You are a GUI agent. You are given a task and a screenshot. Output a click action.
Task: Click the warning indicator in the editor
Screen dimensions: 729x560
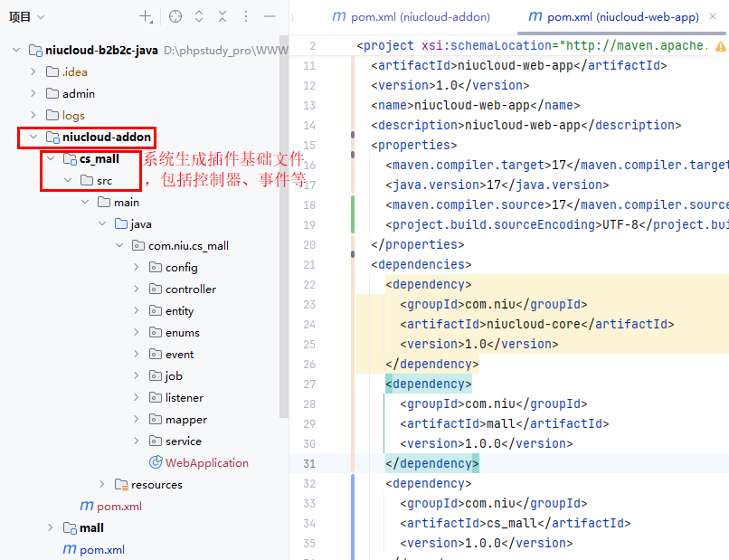[720, 45]
